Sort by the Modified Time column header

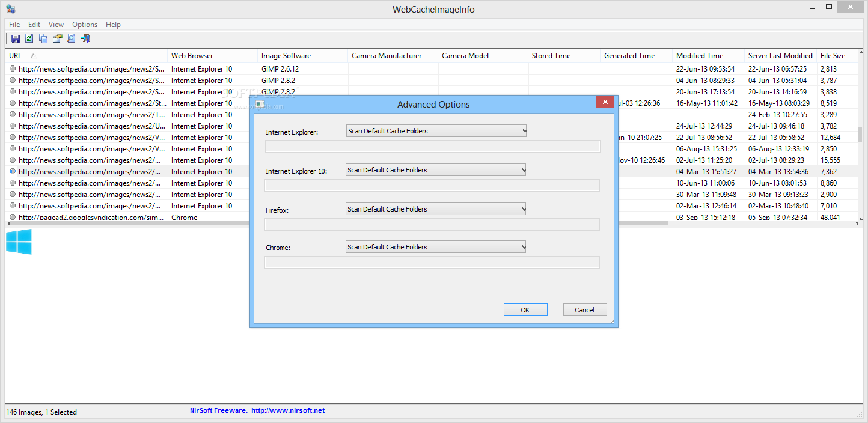(x=709, y=56)
